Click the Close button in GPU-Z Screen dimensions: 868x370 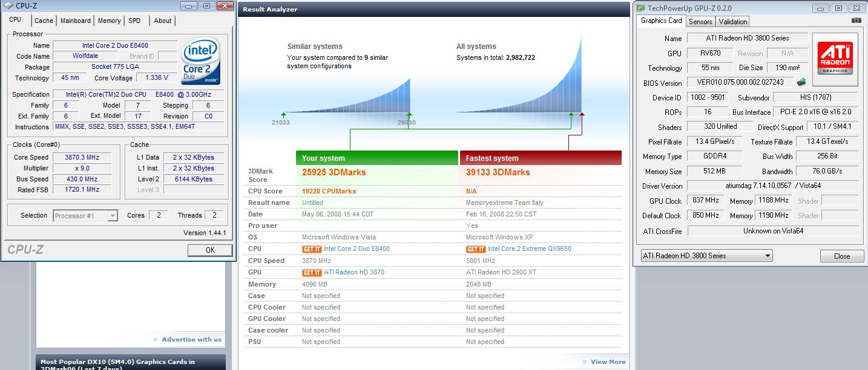(x=841, y=256)
